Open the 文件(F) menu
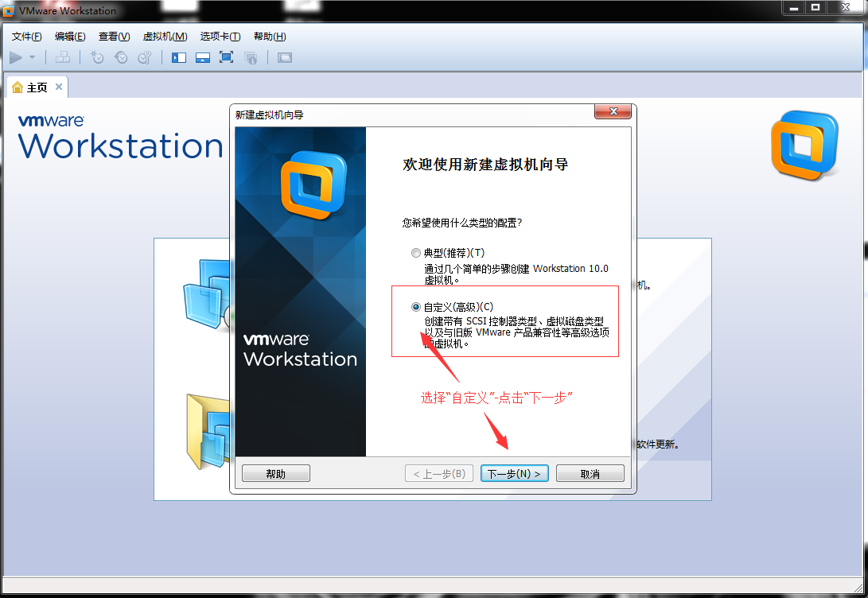 coord(26,37)
